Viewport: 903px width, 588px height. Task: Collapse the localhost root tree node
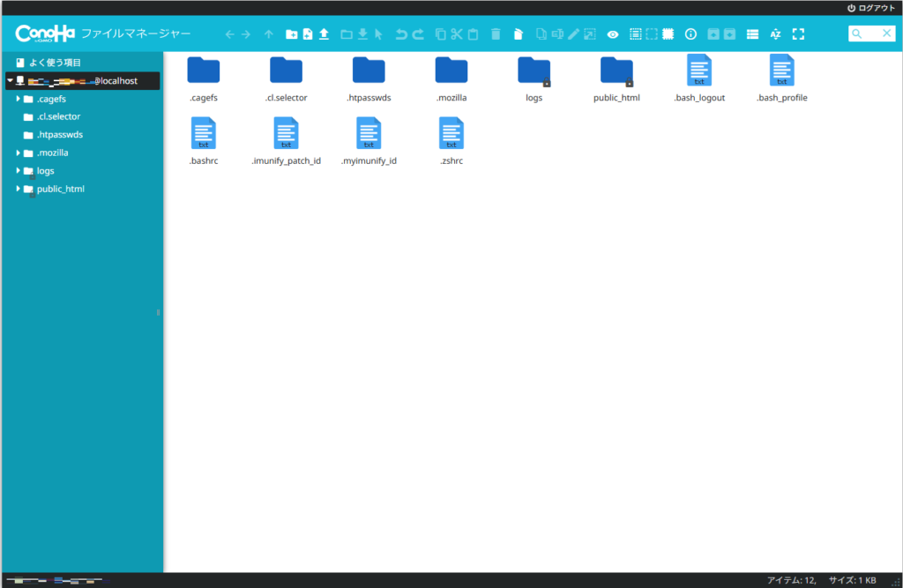(x=10, y=80)
